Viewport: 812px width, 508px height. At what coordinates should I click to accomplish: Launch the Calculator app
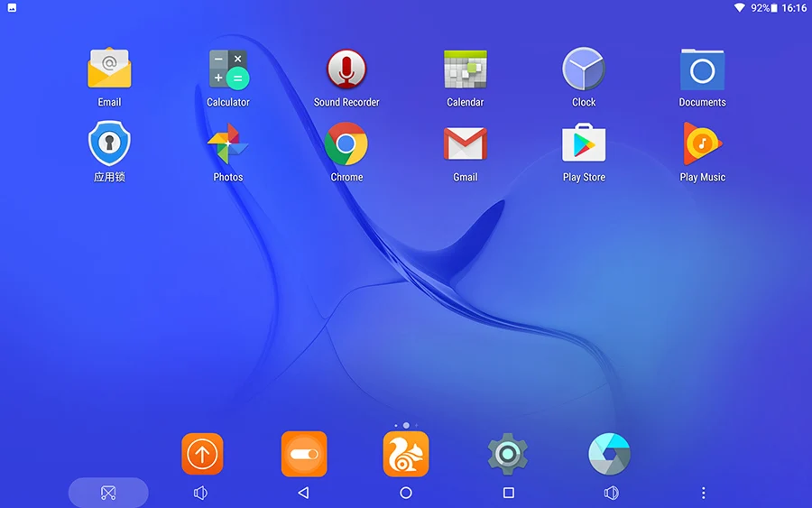[x=228, y=69]
